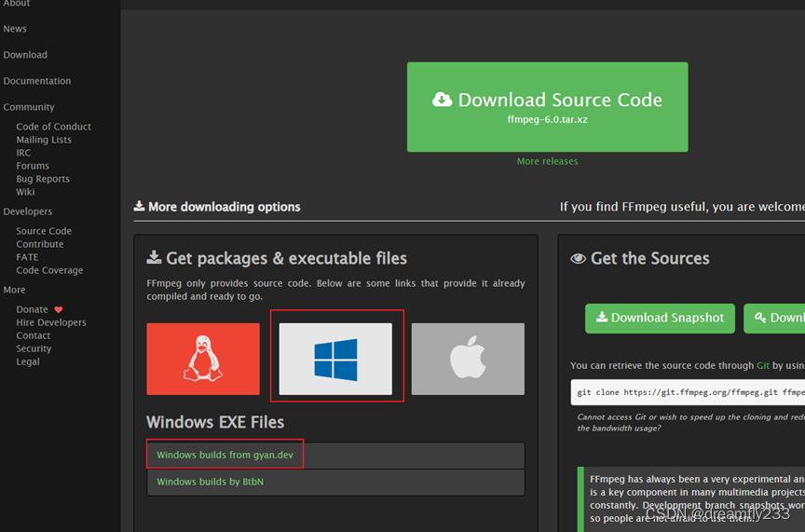Click the Donate heart icon

pos(59,309)
